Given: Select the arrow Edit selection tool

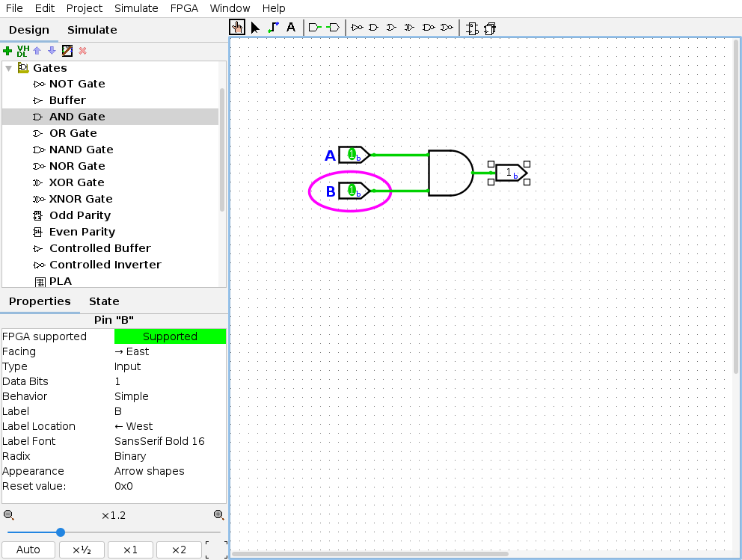Looking at the screenshot, I should [x=255, y=28].
